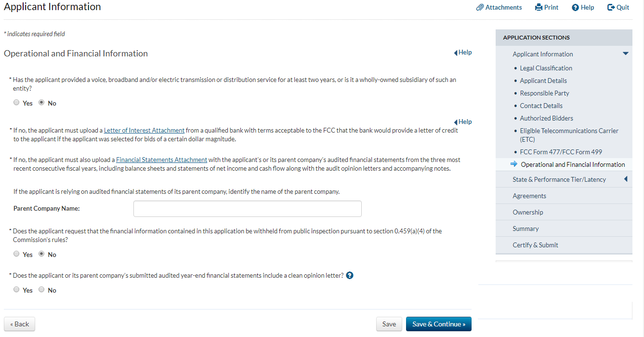Click the Help question mark icon in header
The image size is (644, 337).
(x=575, y=7)
